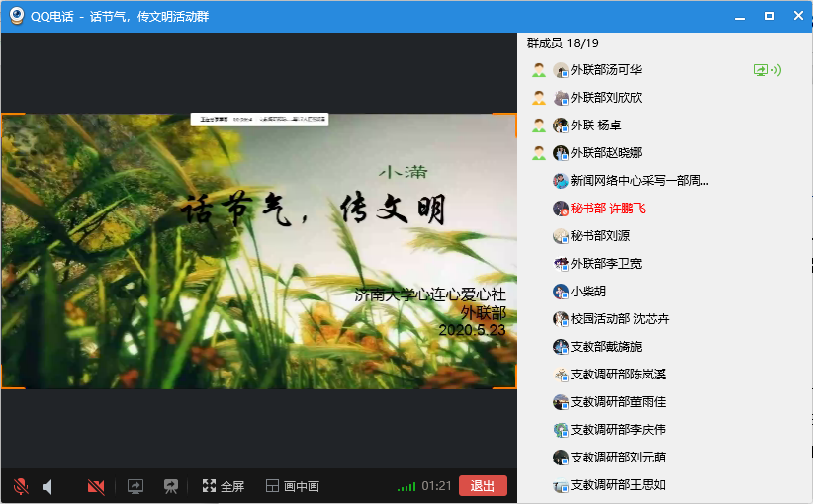The width and height of the screenshot is (813, 504).
Task: Click the presentation demo icon beside screen share
Action: [171, 486]
